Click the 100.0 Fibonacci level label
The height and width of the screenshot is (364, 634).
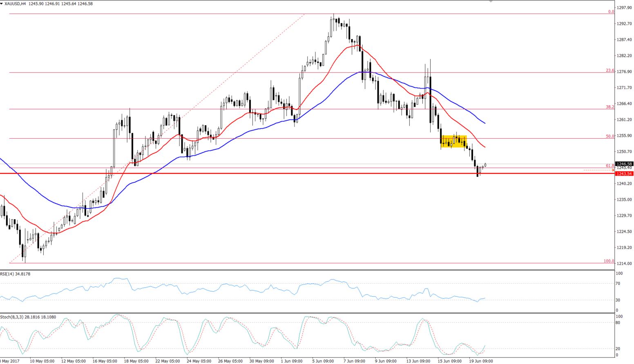pyautogui.click(x=608, y=261)
